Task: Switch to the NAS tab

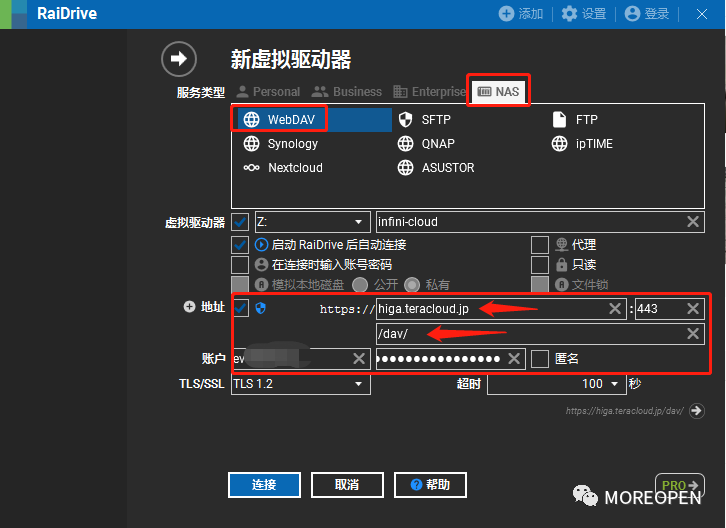Action: (498, 91)
